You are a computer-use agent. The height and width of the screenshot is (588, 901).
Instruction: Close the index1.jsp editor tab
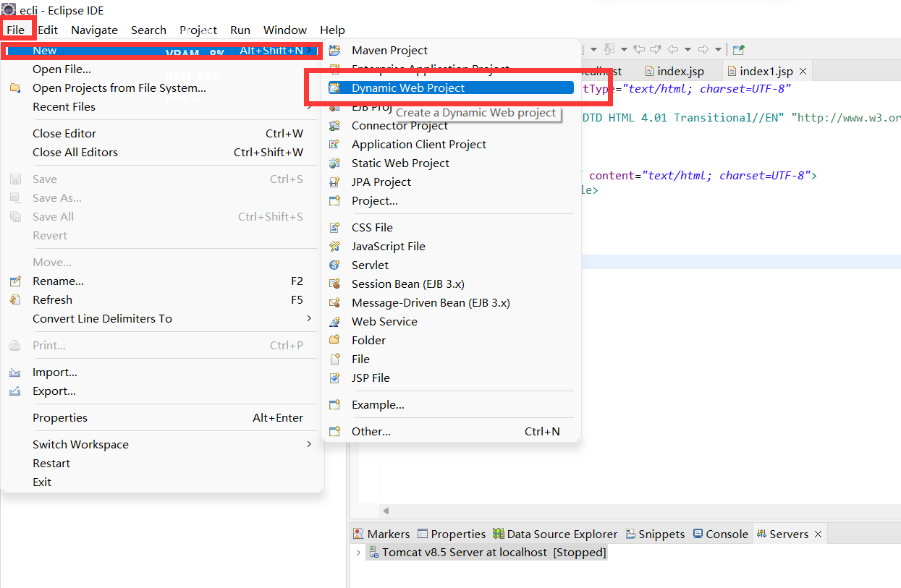(803, 72)
